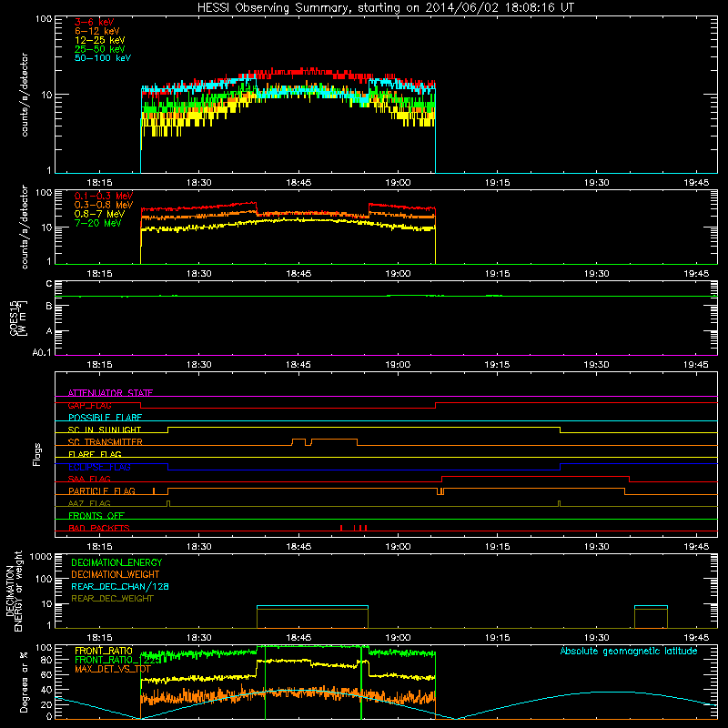The width and height of the screenshot is (728, 728).
Task: Select the SC_IN_SUNLIGHT flag label
Action: [105, 430]
